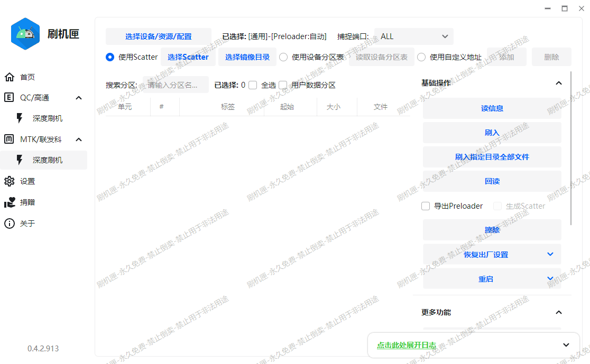590x364 pixels.
Task: Open the 捐赠 donation page
Action: coord(29,202)
